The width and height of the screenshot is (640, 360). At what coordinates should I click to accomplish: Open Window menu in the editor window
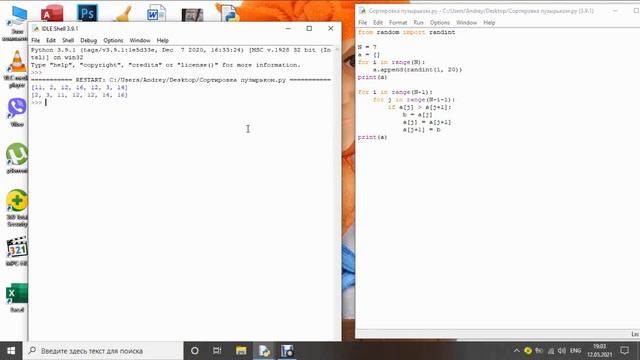pyautogui.click(x=467, y=22)
